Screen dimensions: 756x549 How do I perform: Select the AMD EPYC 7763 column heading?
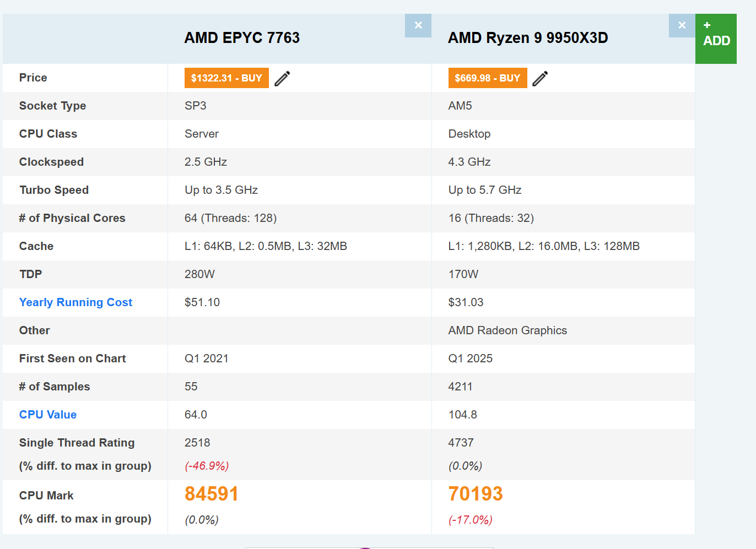[242, 37]
